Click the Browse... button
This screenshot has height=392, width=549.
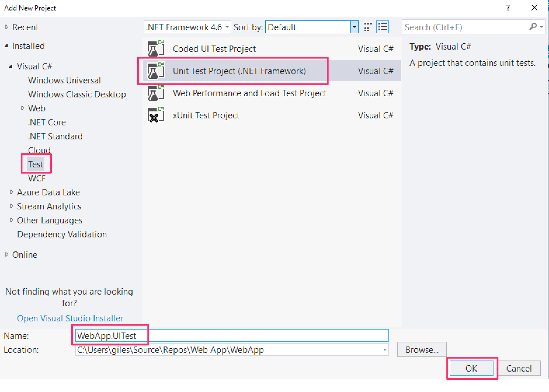tap(422, 349)
